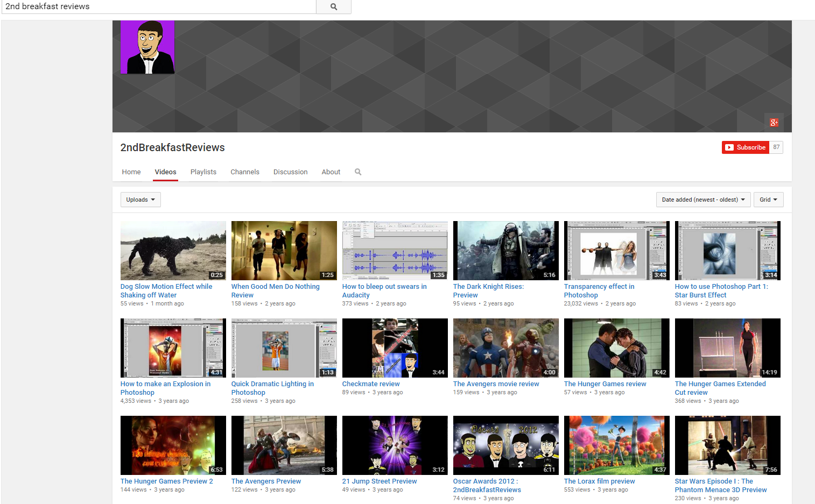Click the 1:25 hallway runners thumbnail
The height and width of the screenshot is (504, 815).
[x=284, y=251]
